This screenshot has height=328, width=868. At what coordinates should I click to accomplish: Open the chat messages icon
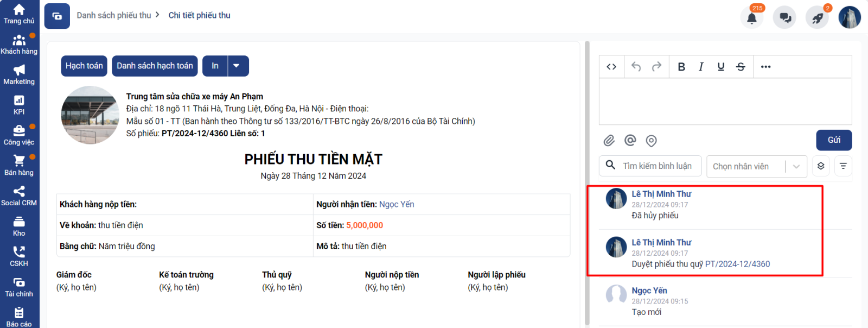pyautogui.click(x=785, y=18)
